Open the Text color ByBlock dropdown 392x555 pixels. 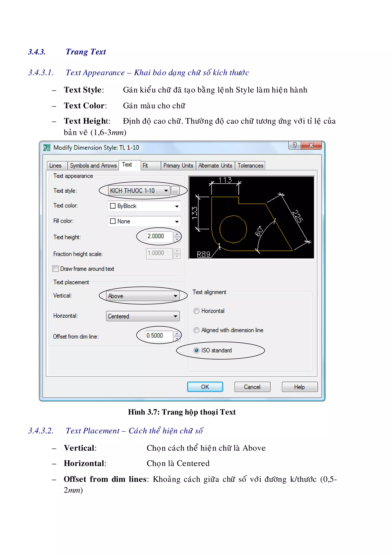pos(144,206)
